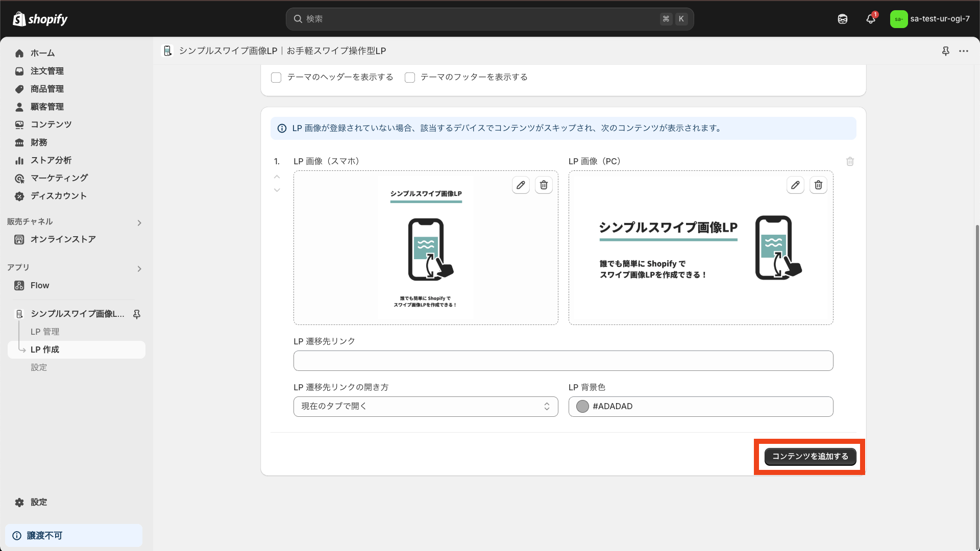Delete the PC LP image
Image resolution: width=980 pixels, height=551 pixels.
click(818, 185)
